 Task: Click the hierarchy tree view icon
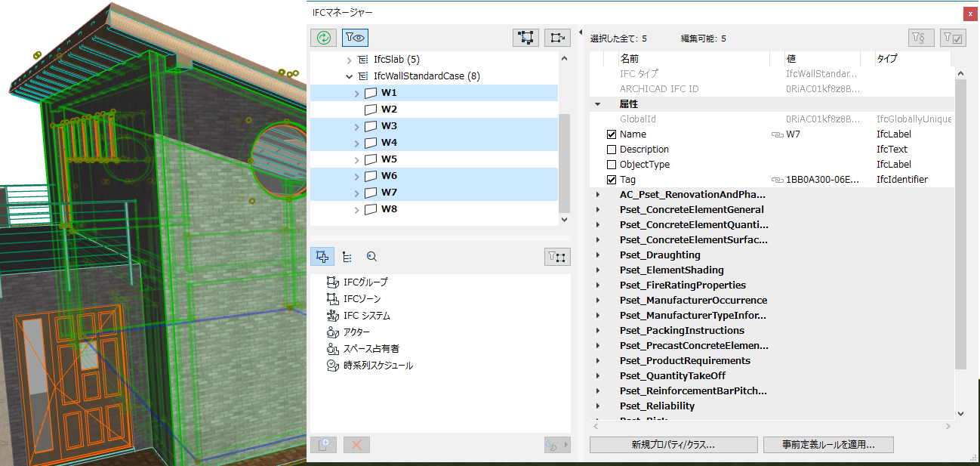pos(347,256)
